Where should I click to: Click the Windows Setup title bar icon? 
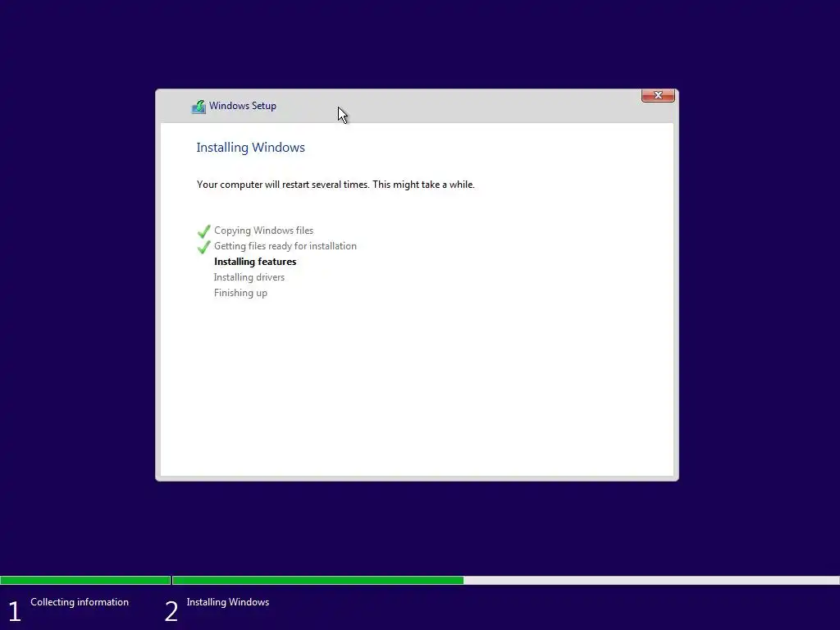pyautogui.click(x=199, y=107)
